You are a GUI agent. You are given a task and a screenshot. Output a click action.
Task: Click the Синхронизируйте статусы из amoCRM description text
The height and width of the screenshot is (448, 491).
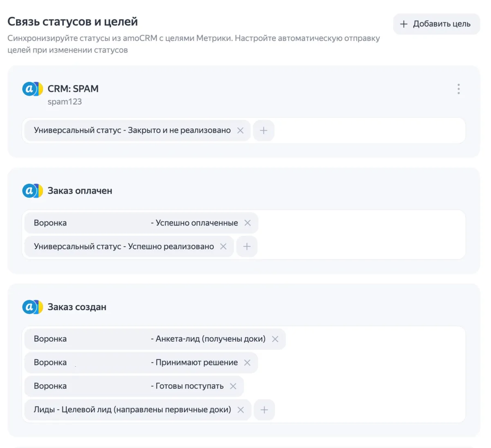point(194,44)
